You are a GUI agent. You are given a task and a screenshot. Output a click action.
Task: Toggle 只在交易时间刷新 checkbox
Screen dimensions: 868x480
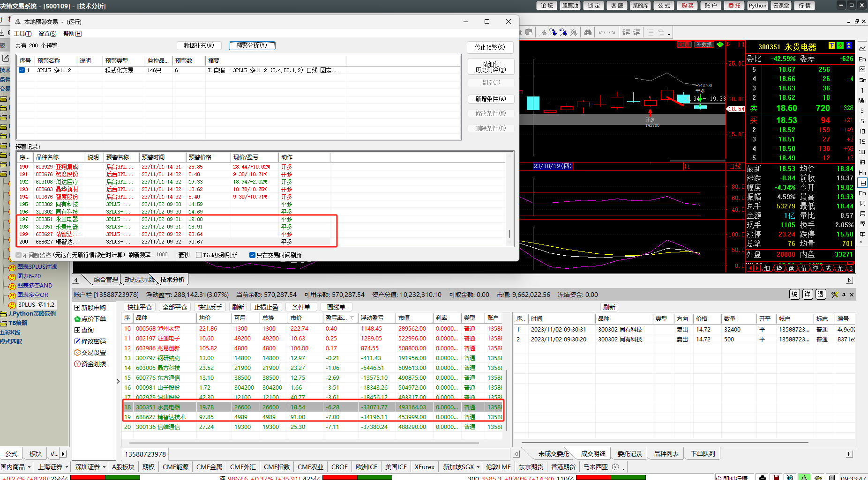pyautogui.click(x=252, y=255)
